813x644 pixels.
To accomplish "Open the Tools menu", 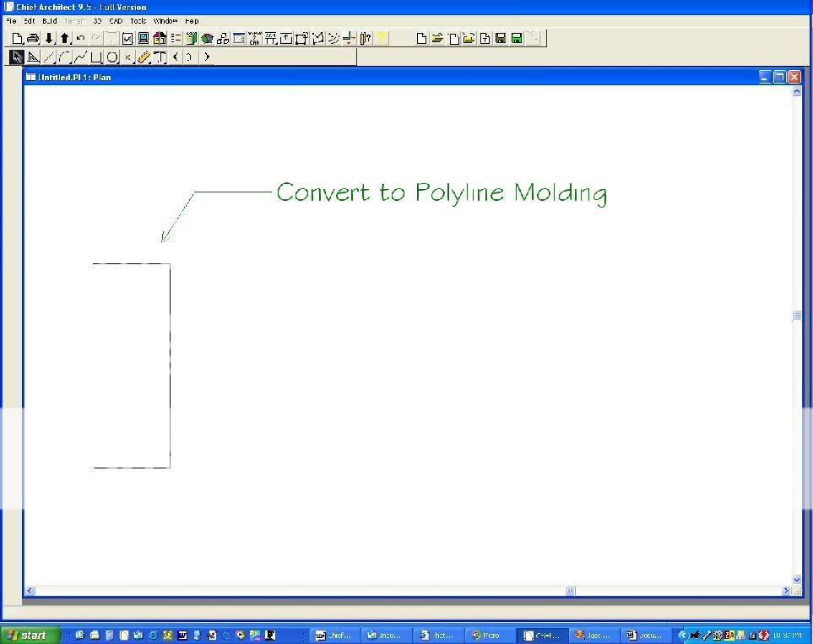I will coord(138,20).
